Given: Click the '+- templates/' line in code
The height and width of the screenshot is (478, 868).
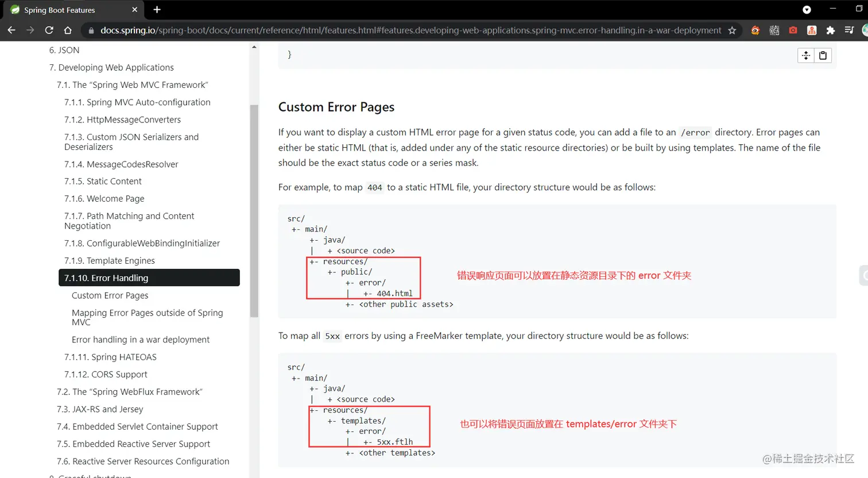Looking at the screenshot, I should coord(356,421).
